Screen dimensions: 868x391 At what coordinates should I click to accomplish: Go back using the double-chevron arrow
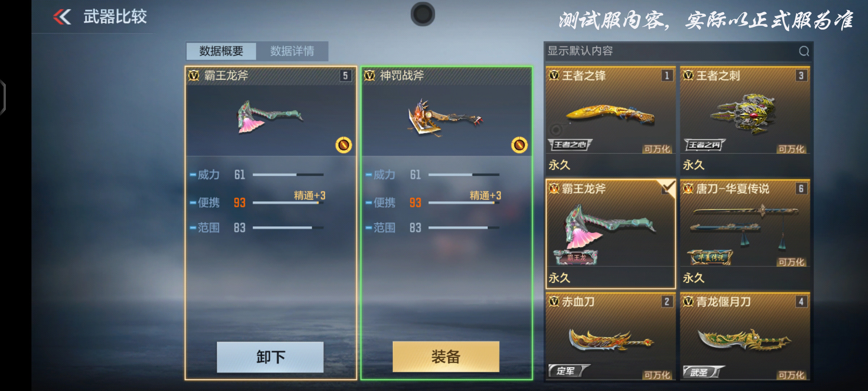pos(62,17)
